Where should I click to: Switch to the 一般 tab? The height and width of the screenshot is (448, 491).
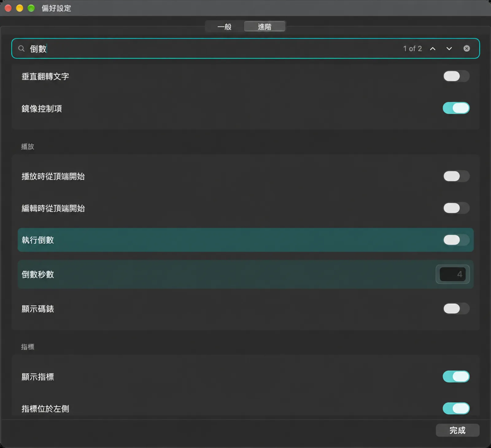pyautogui.click(x=224, y=27)
